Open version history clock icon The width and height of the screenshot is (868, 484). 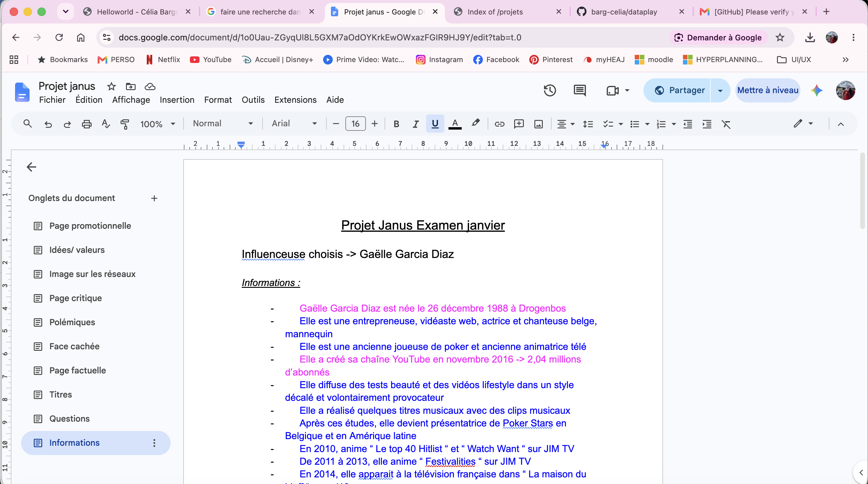pos(549,90)
